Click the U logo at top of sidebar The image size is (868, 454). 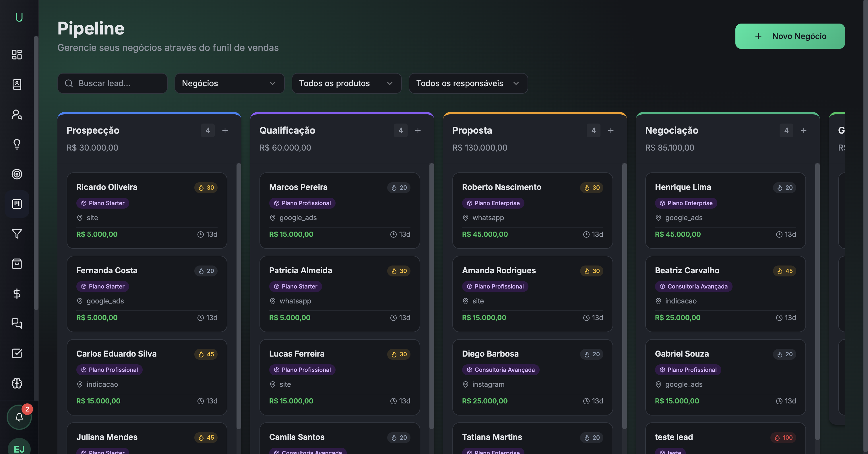pos(19,17)
